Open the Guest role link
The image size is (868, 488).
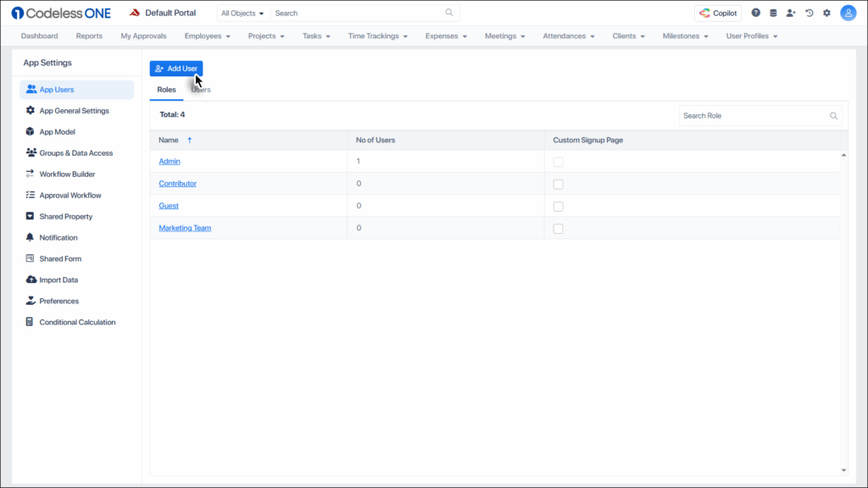169,205
